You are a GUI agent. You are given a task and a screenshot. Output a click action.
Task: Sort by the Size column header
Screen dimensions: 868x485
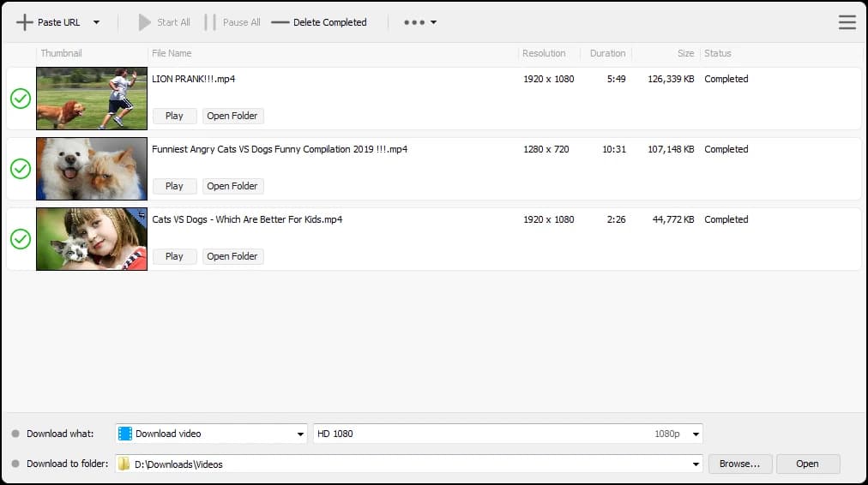(x=685, y=53)
